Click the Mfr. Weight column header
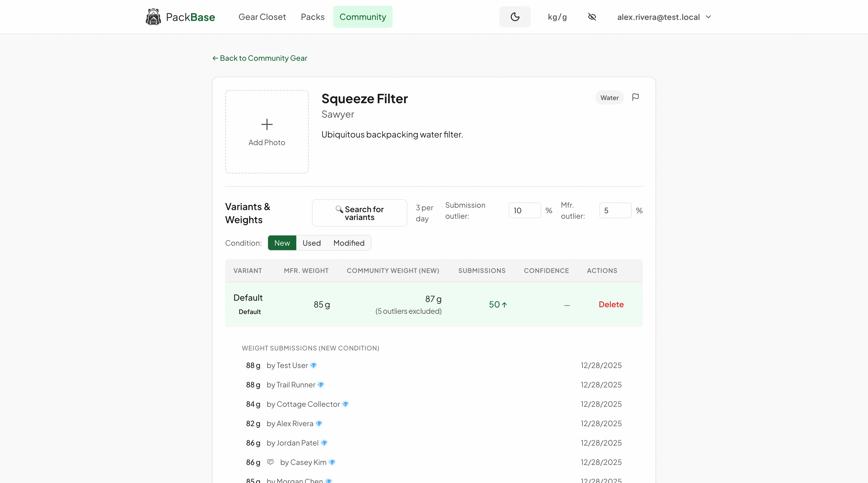Screen dimensions: 868x483 (306, 271)
